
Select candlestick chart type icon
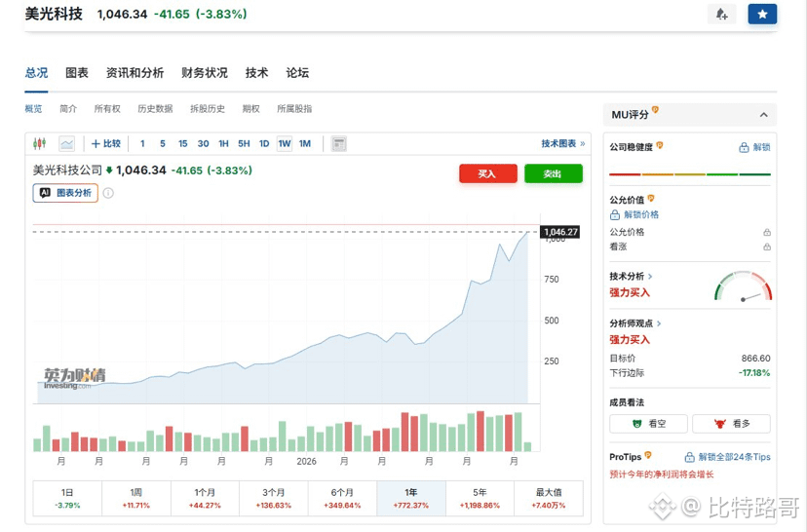click(40, 143)
